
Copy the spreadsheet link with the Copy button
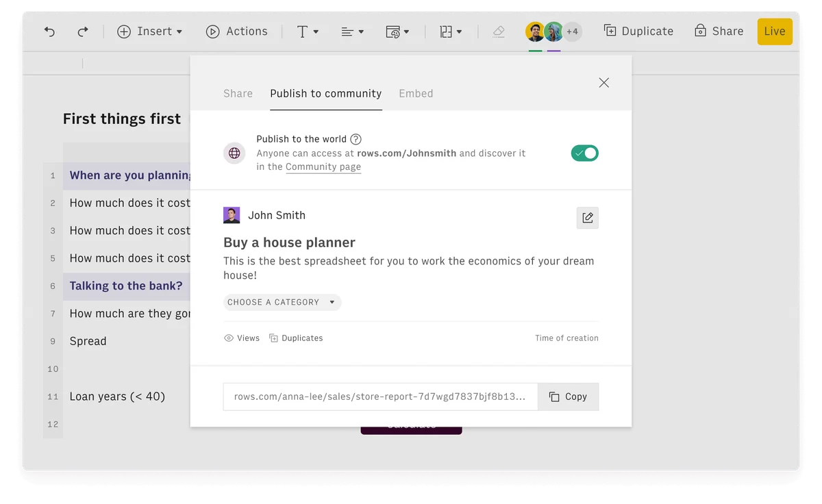click(569, 396)
